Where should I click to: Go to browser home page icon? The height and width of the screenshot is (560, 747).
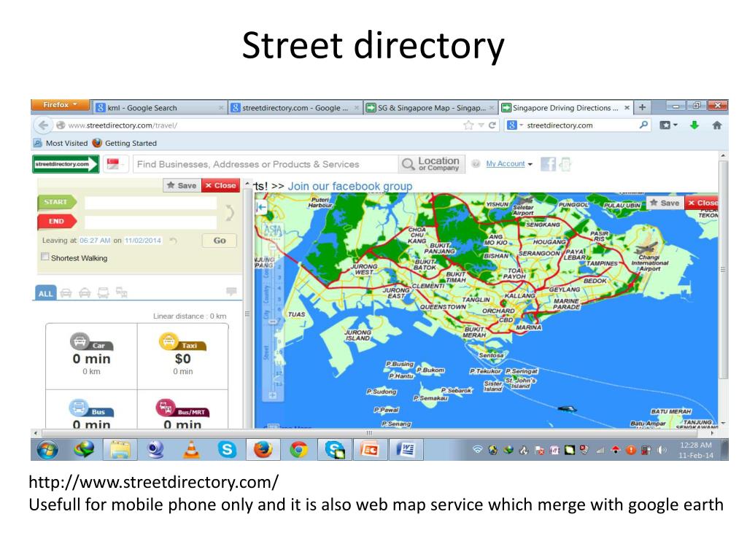[x=716, y=125]
